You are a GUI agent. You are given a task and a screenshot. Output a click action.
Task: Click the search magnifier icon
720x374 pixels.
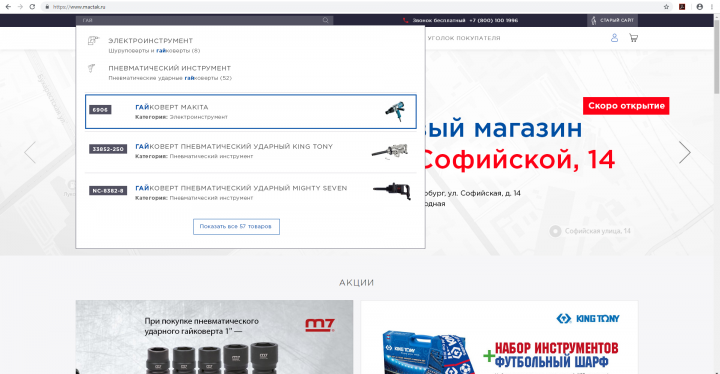326,20
